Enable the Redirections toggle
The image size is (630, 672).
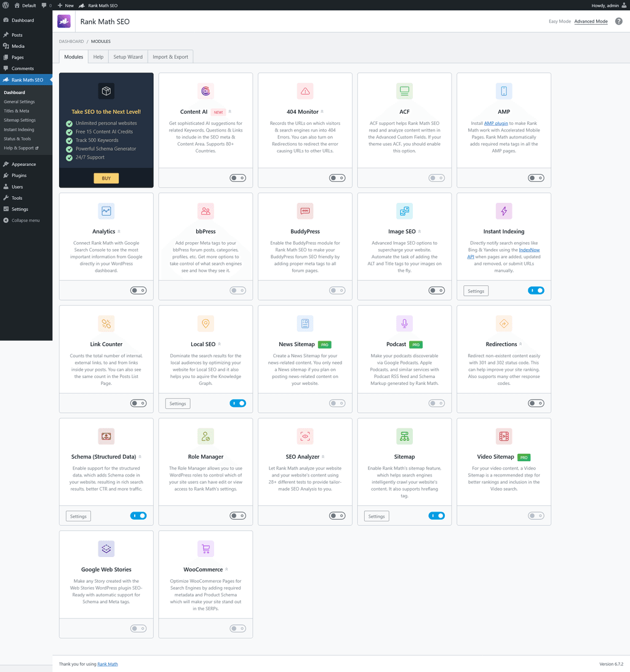pyautogui.click(x=536, y=403)
